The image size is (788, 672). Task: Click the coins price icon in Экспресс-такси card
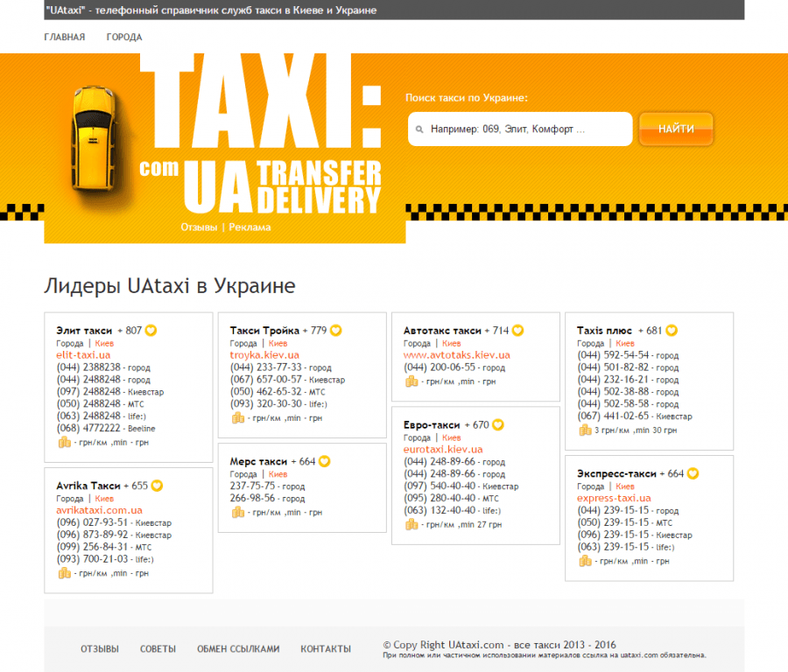point(585,560)
